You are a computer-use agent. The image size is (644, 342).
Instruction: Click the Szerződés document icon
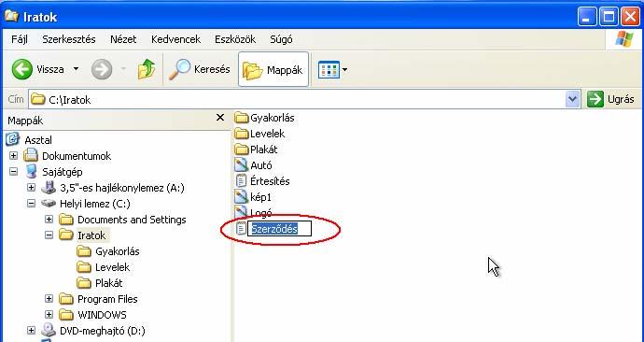tap(241, 229)
